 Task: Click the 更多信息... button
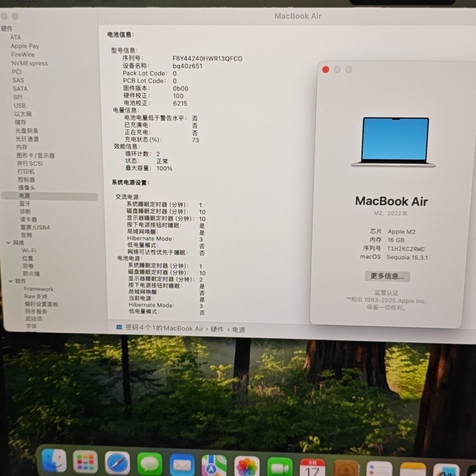coord(387,276)
